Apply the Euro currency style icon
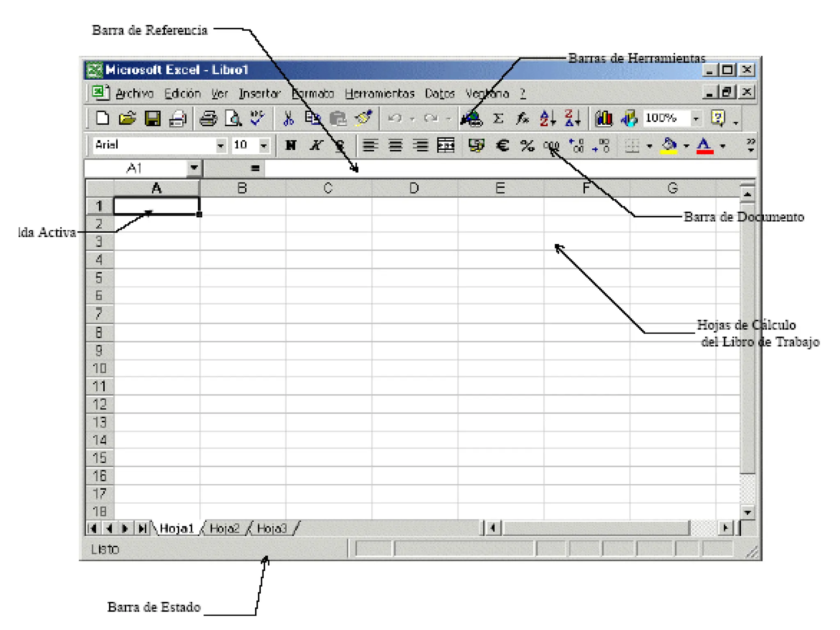The height and width of the screenshot is (630, 840). point(502,145)
